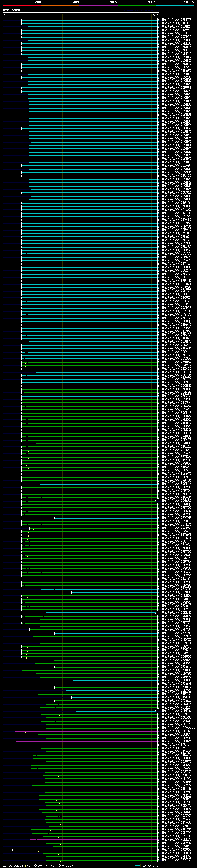This screenshot has height=868, width=197.
Task: Select hit label UniRef100_O82729
Action: (177, 216)
